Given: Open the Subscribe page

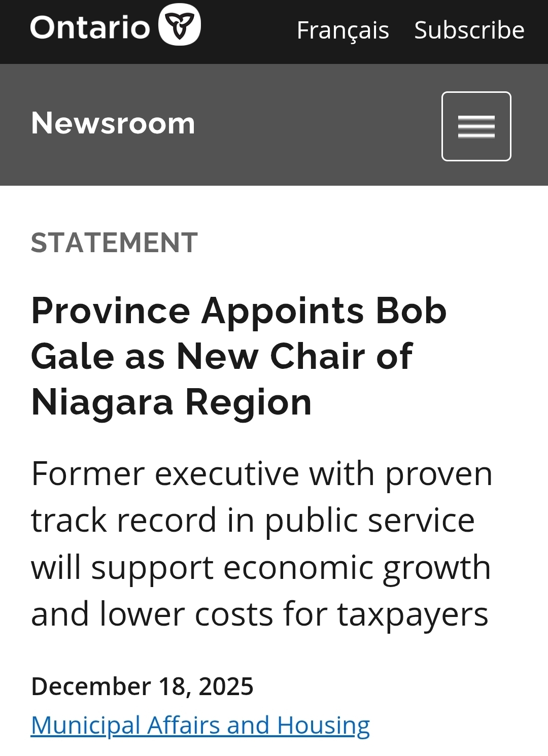Looking at the screenshot, I should click(x=469, y=30).
